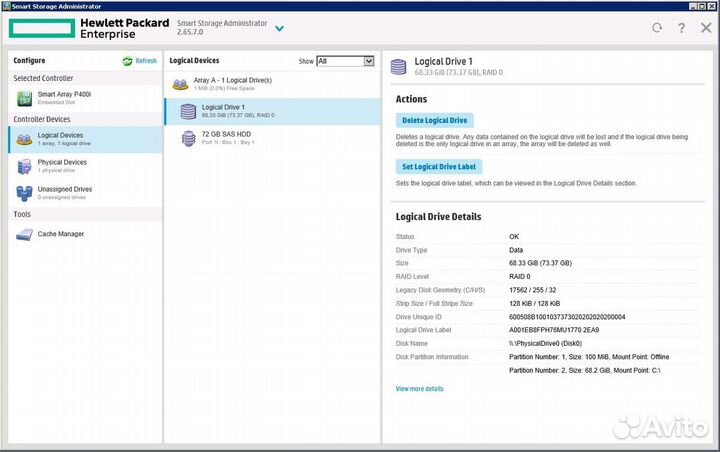Click Partition Number 1 info line

tap(589, 357)
